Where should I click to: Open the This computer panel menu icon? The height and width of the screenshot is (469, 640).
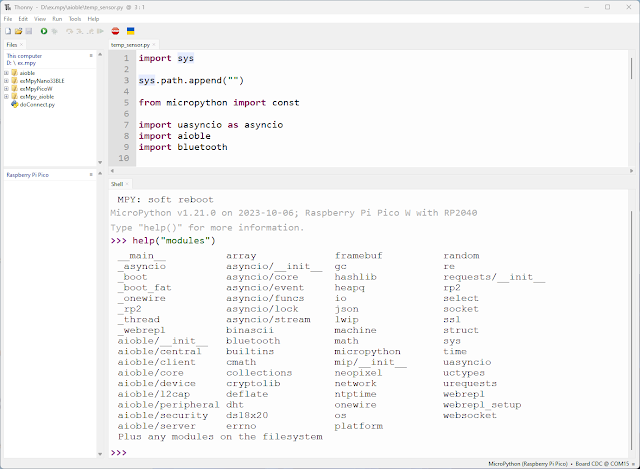coord(91,56)
